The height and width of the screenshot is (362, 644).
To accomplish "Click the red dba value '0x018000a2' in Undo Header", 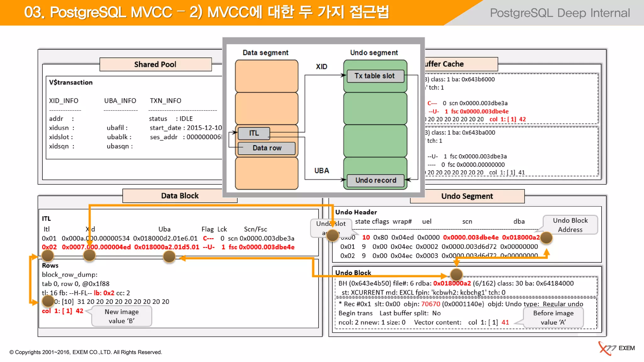I will point(521,237).
